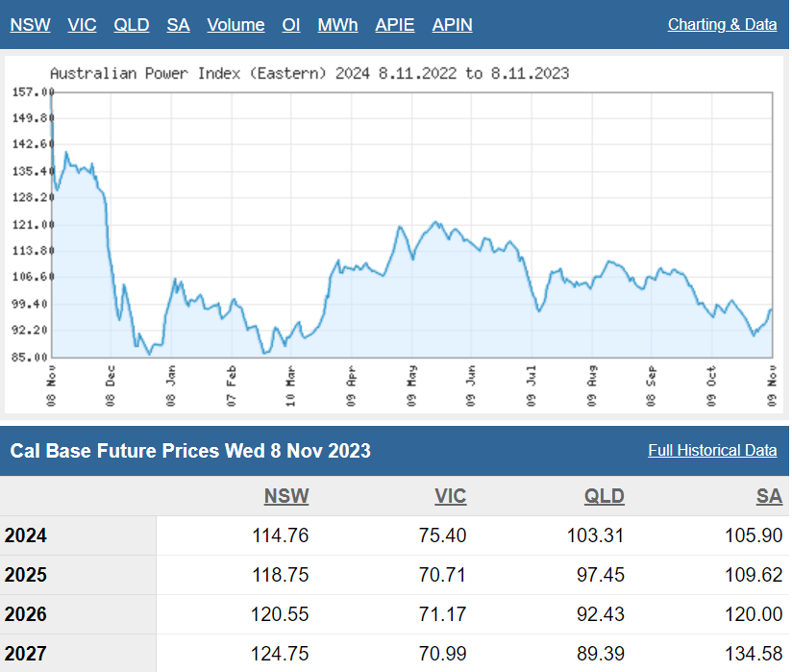Select the VIC chart tab
This screenshot has width=792, height=672.
point(82,25)
